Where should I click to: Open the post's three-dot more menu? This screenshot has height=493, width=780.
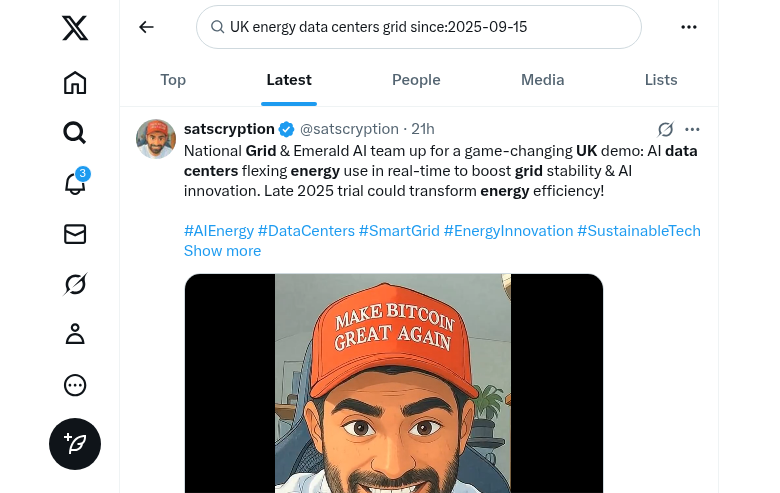(692, 129)
